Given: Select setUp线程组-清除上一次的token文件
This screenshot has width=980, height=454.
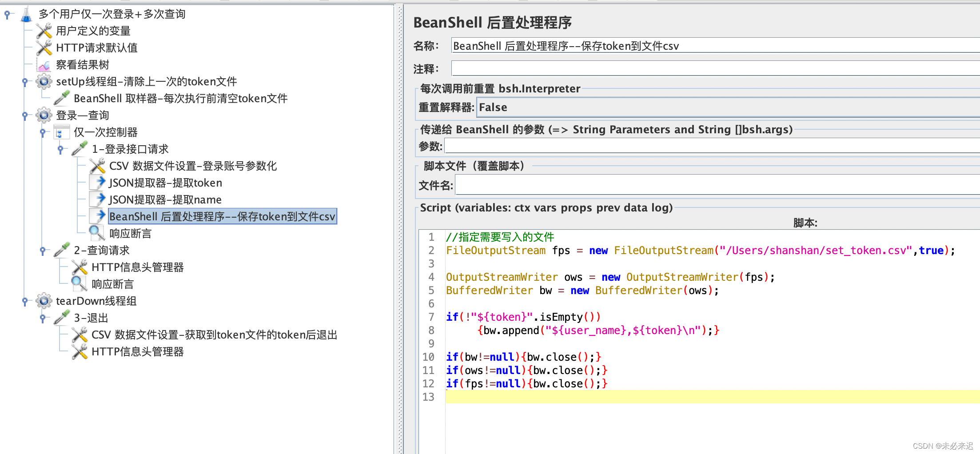Looking at the screenshot, I should point(147,82).
